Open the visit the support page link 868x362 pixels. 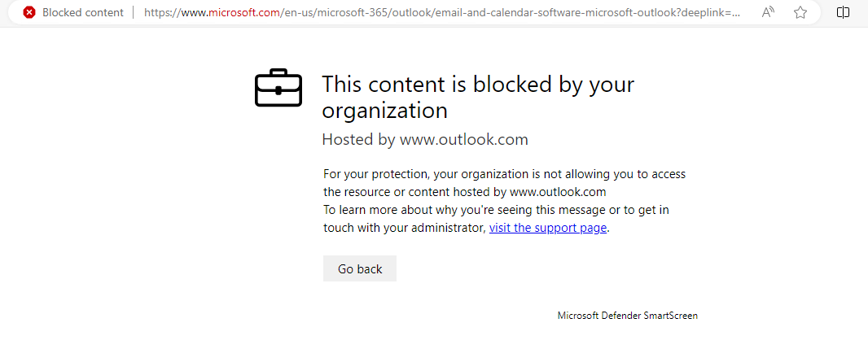pyautogui.click(x=548, y=228)
